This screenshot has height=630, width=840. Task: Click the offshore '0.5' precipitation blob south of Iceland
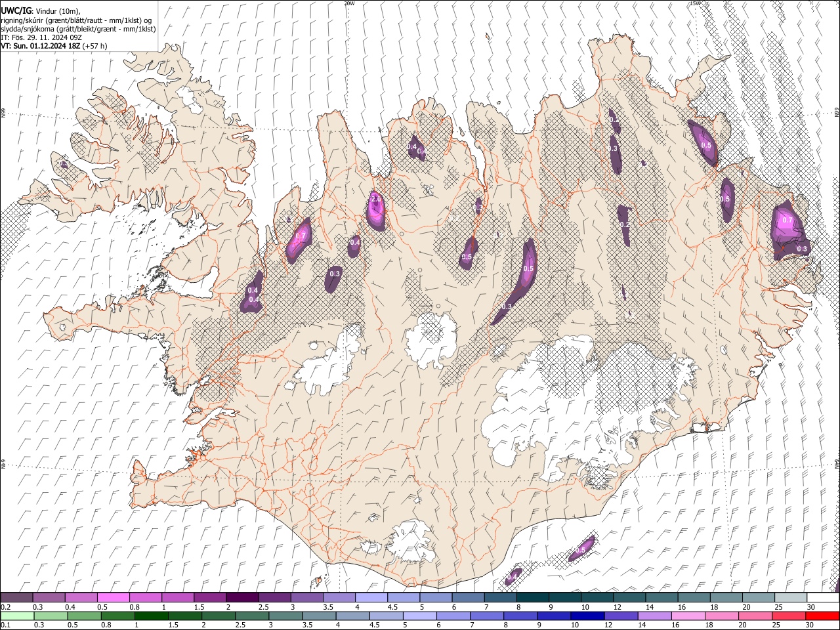tap(581, 550)
